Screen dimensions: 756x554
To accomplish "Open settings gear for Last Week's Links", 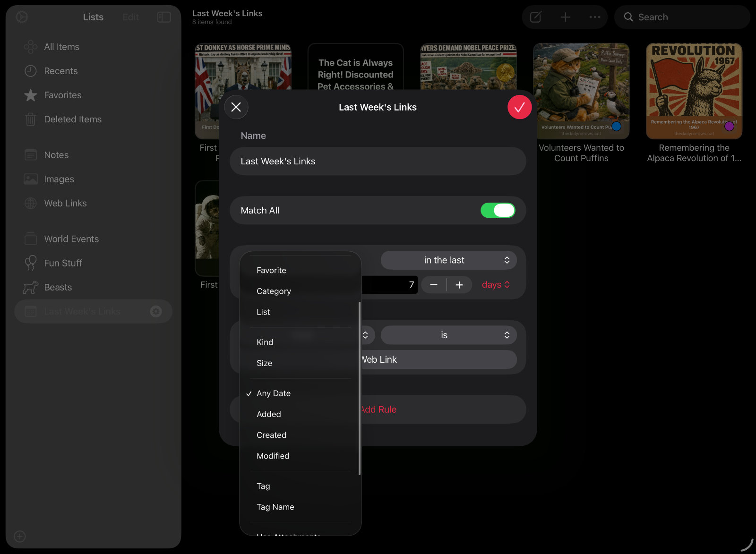I will click(x=155, y=311).
